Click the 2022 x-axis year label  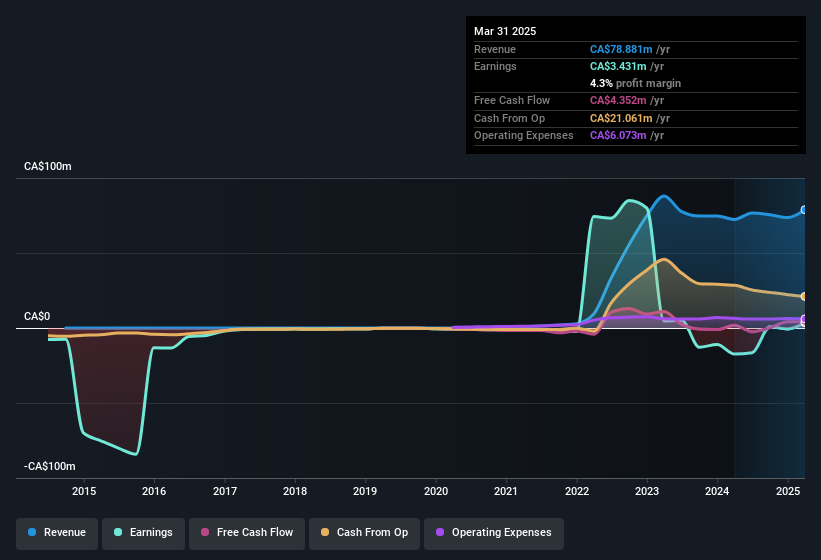tap(576, 491)
